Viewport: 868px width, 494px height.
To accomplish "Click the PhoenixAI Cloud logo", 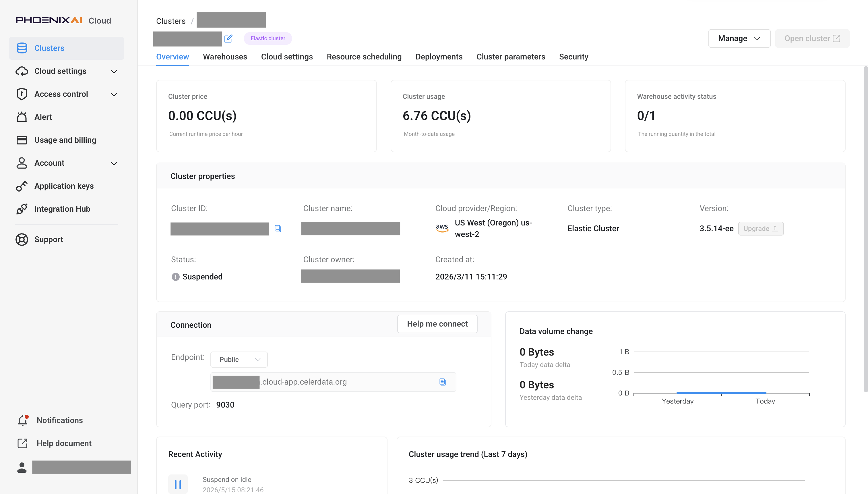I will (x=63, y=20).
